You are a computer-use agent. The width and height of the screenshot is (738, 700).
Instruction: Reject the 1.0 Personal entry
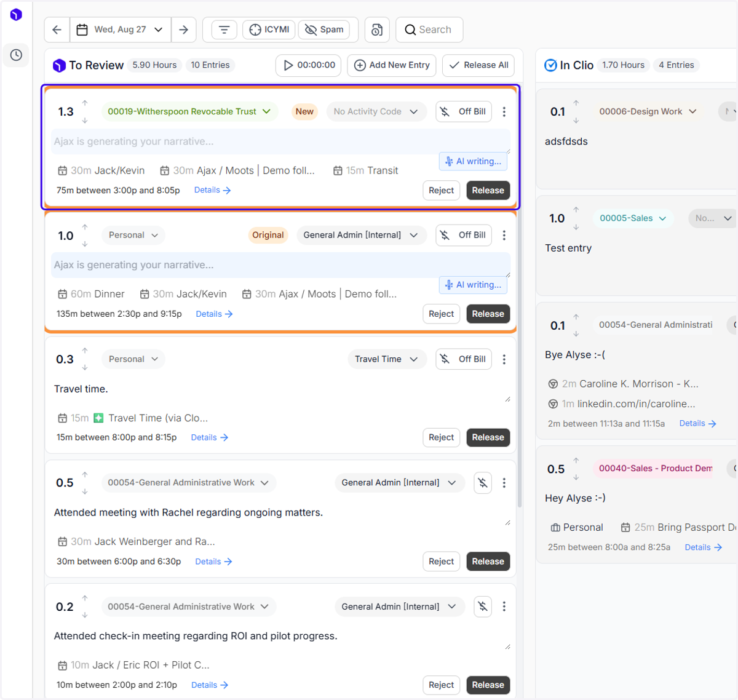[441, 314]
